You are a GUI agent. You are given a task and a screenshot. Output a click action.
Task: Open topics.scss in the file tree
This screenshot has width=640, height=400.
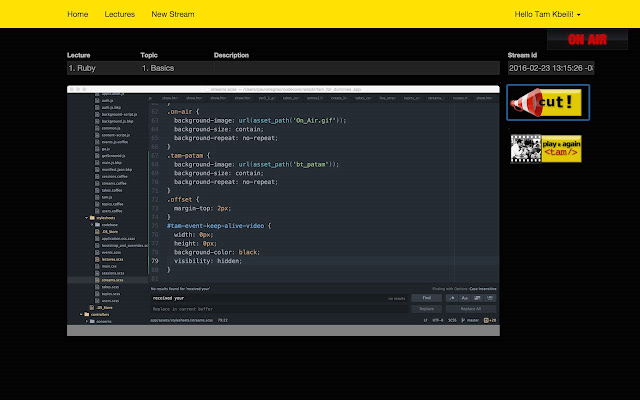pos(111,294)
